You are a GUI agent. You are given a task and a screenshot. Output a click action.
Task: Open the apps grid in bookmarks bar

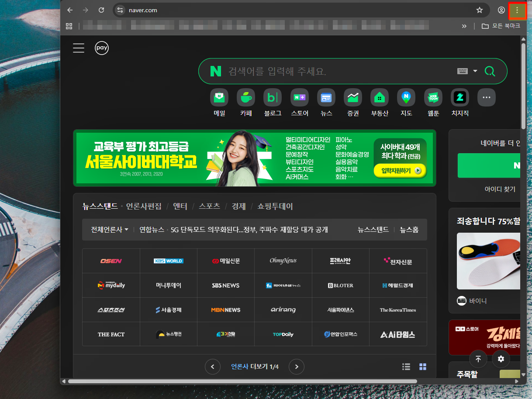pos(69,26)
